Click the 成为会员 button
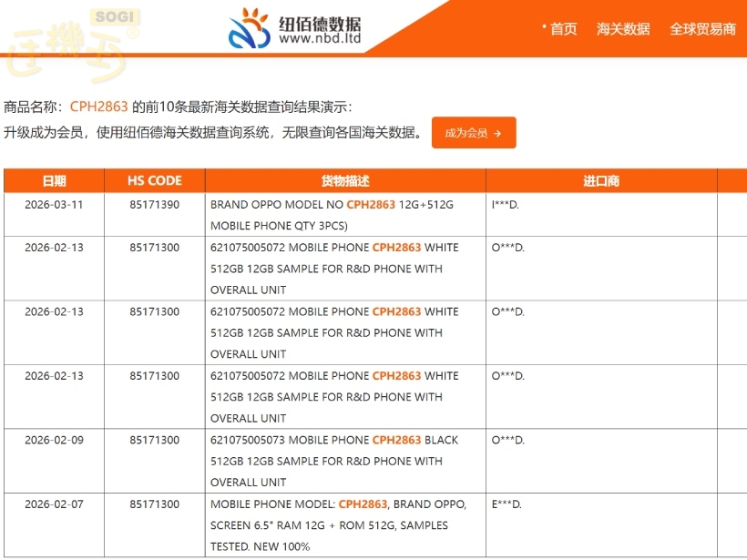 474,133
